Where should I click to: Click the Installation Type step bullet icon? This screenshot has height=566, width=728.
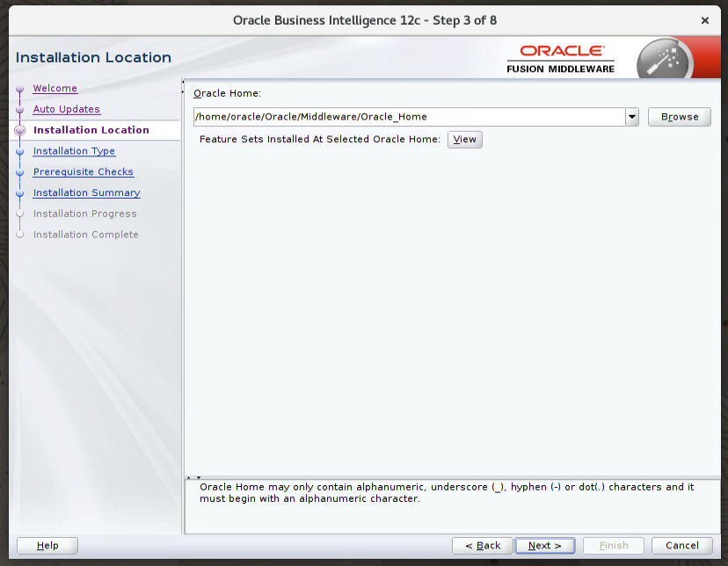click(x=19, y=151)
